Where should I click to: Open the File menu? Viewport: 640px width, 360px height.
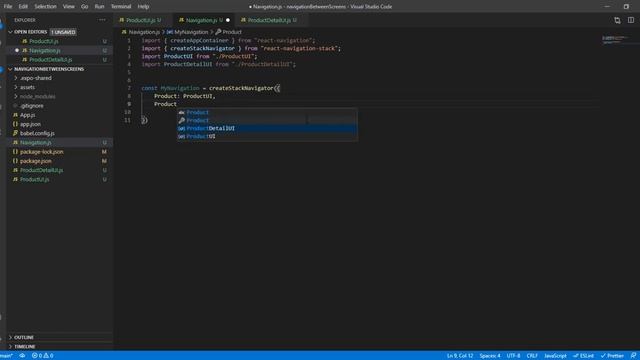pyautogui.click(x=8, y=7)
